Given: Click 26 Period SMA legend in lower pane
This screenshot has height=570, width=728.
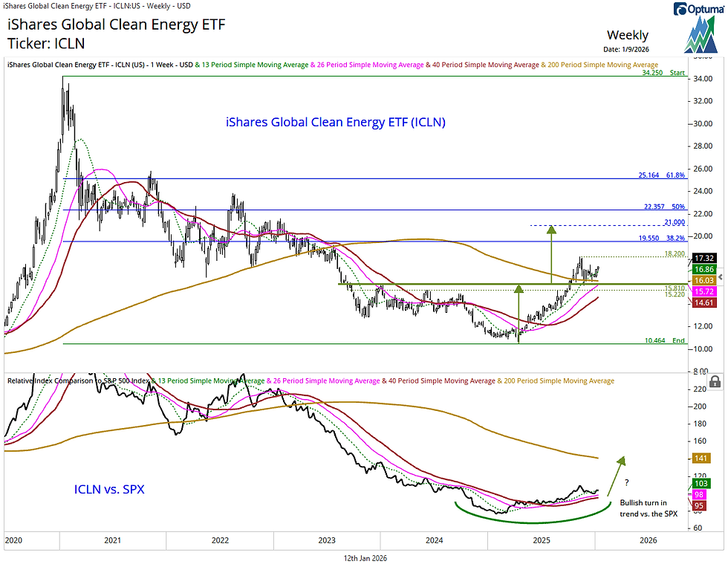Looking at the screenshot, I should [323, 381].
